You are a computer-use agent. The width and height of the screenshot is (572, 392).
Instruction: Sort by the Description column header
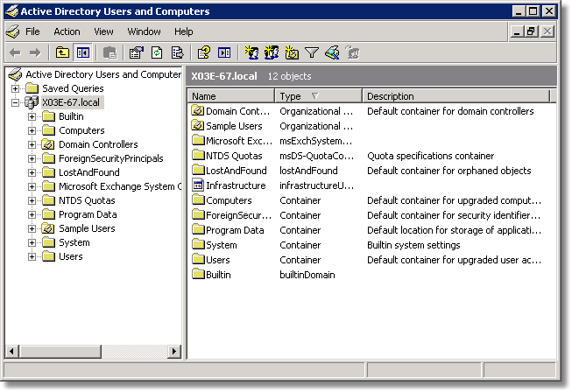[x=456, y=96]
